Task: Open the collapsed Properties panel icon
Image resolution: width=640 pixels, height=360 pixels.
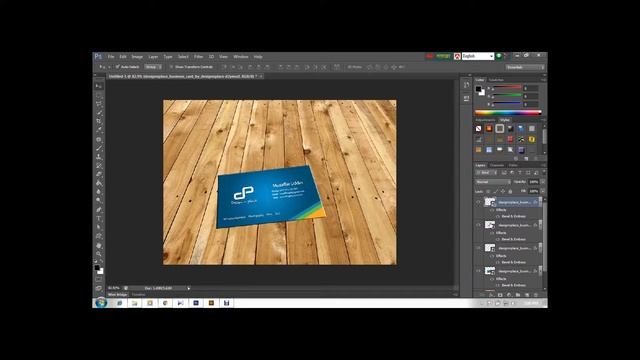Action: [467, 98]
